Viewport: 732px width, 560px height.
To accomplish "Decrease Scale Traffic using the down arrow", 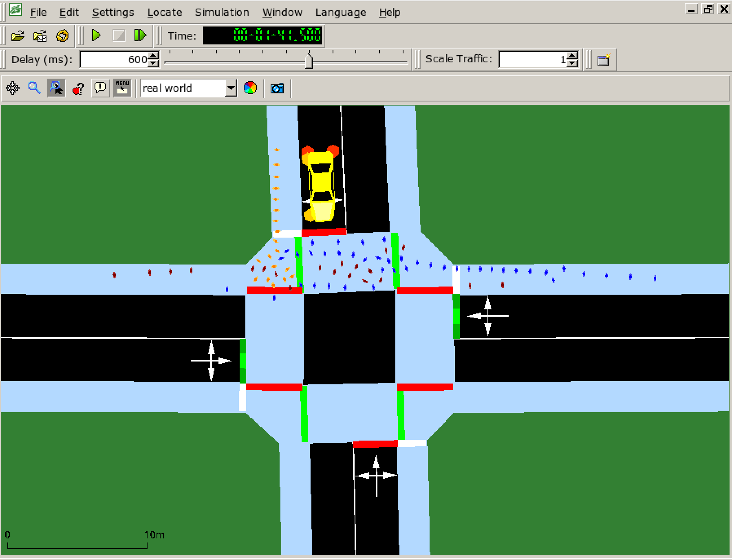I will [x=572, y=63].
